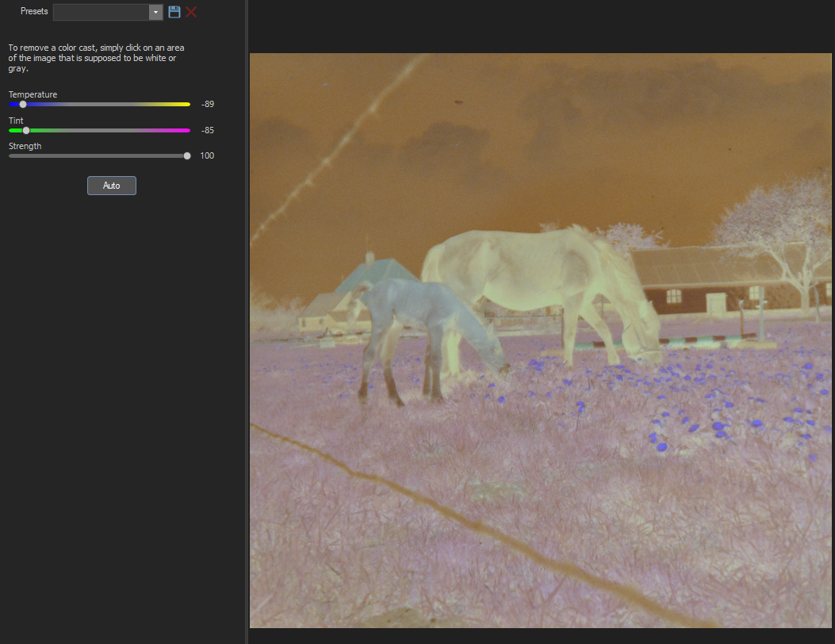Click the Temperature label

click(x=33, y=94)
